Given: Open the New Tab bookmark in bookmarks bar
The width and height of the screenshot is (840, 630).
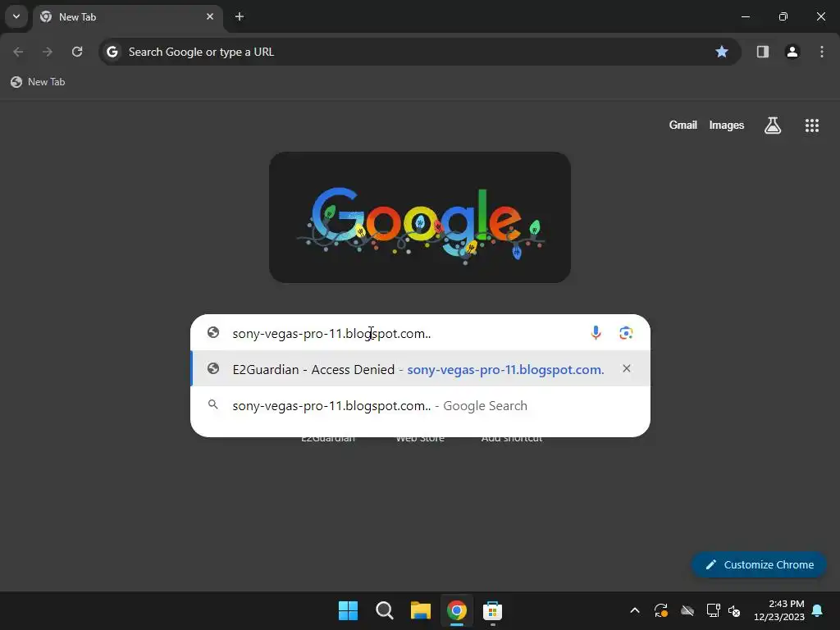Looking at the screenshot, I should (38, 82).
